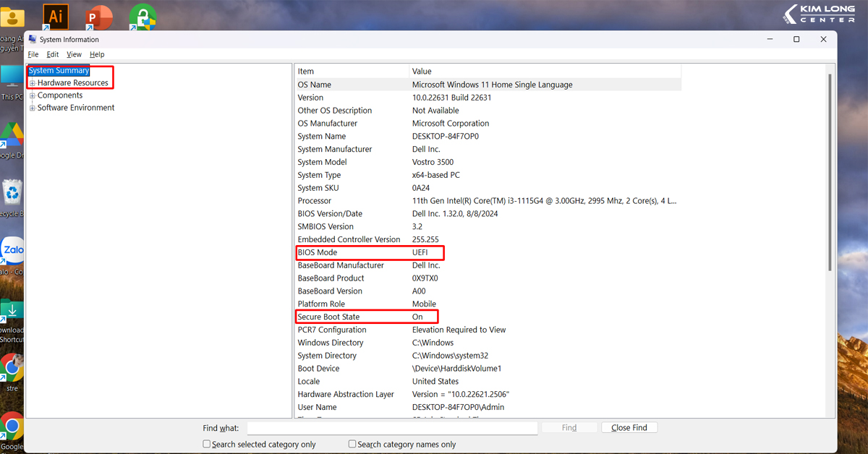Image resolution: width=868 pixels, height=454 pixels.
Task: Expand the Hardware Resources tree node
Action: pyautogui.click(x=33, y=83)
